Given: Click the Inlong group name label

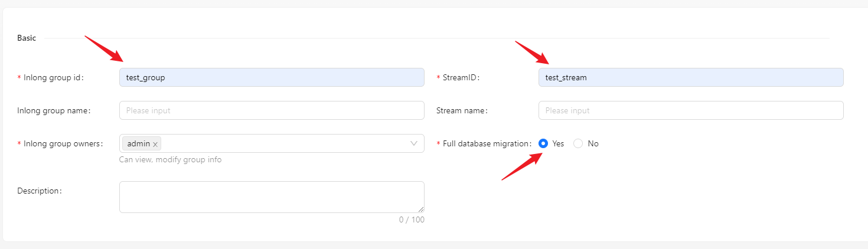Looking at the screenshot, I should [54, 110].
